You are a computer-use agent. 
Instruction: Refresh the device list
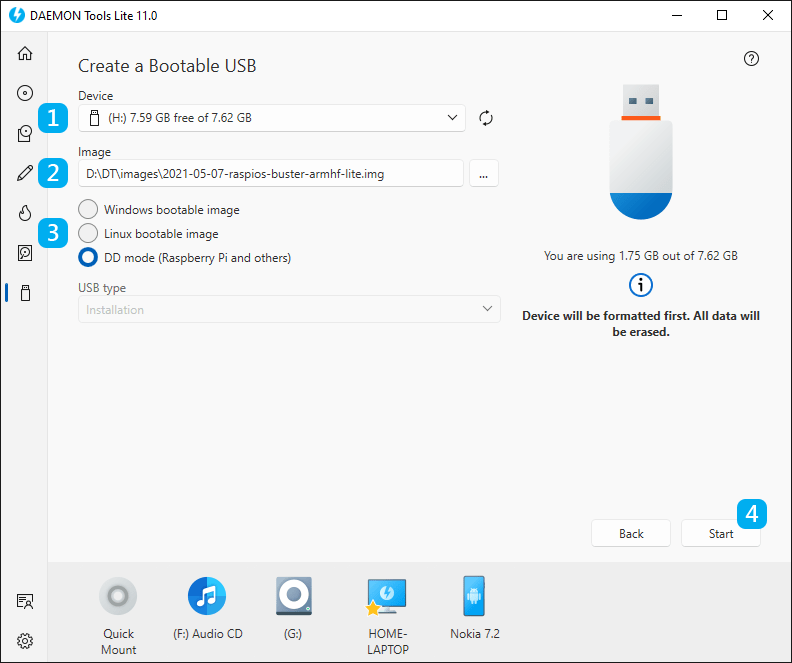tap(486, 118)
